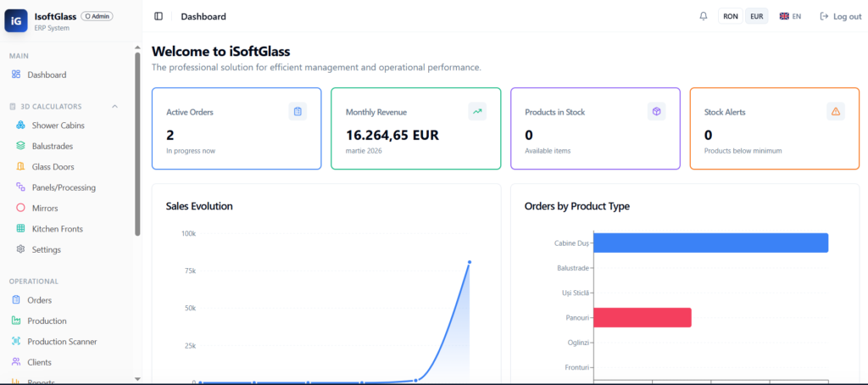Viewport: 868px width, 385px height.
Task: Open Shower Cabins calculator
Action: pyautogui.click(x=58, y=126)
